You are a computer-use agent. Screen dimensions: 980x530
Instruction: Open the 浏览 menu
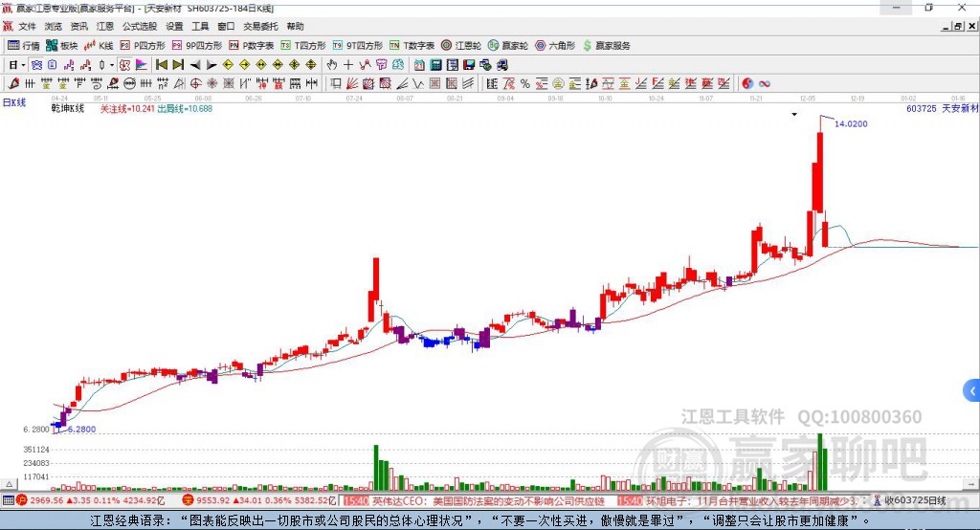[54, 26]
